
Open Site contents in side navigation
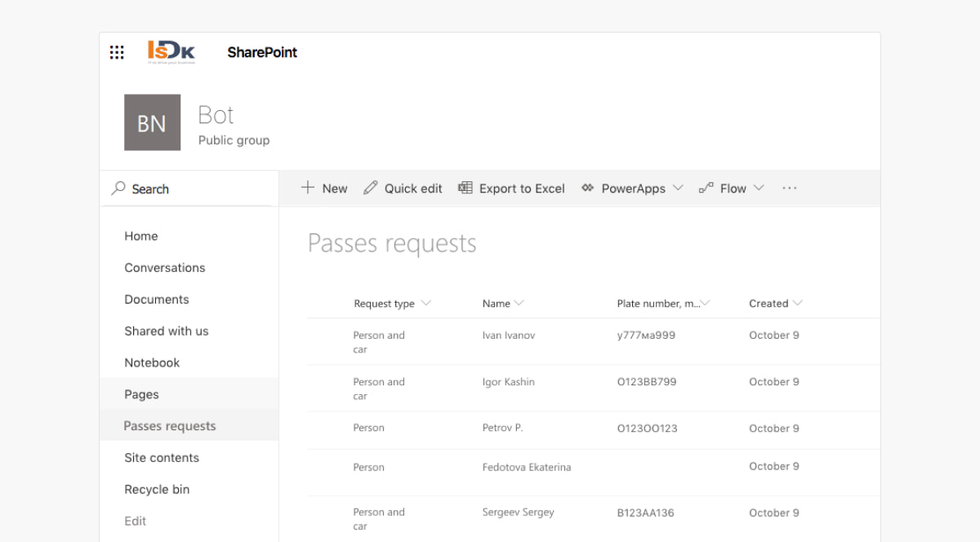point(162,458)
